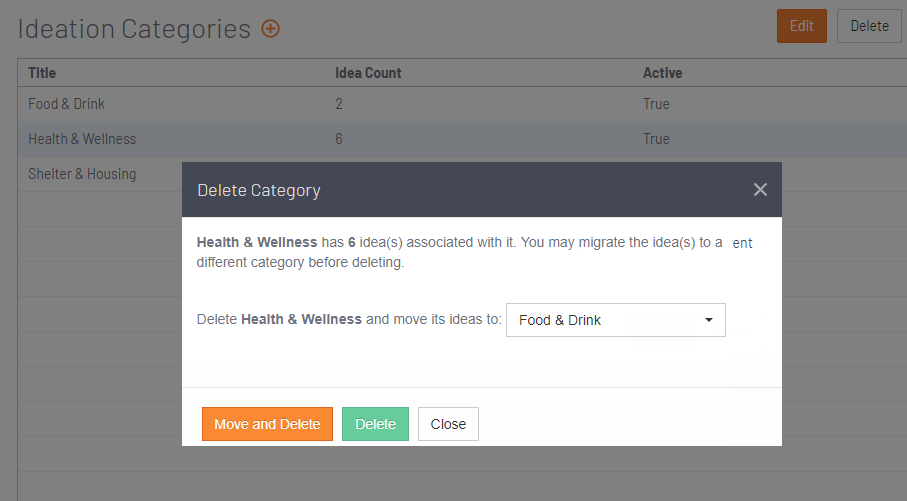Click the dropdown arrow beside Food & Drink

[x=709, y=320]
